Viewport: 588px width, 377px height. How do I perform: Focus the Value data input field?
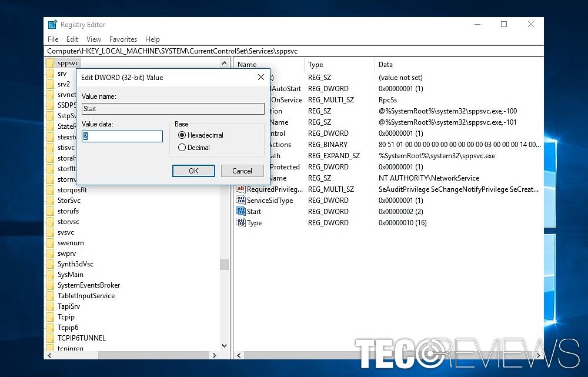click(122, 136)
